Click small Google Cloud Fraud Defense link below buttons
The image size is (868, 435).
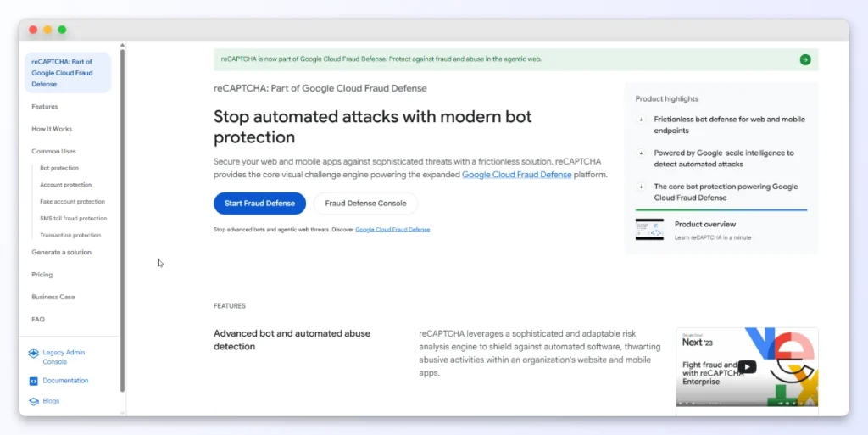tap(392, 229)
